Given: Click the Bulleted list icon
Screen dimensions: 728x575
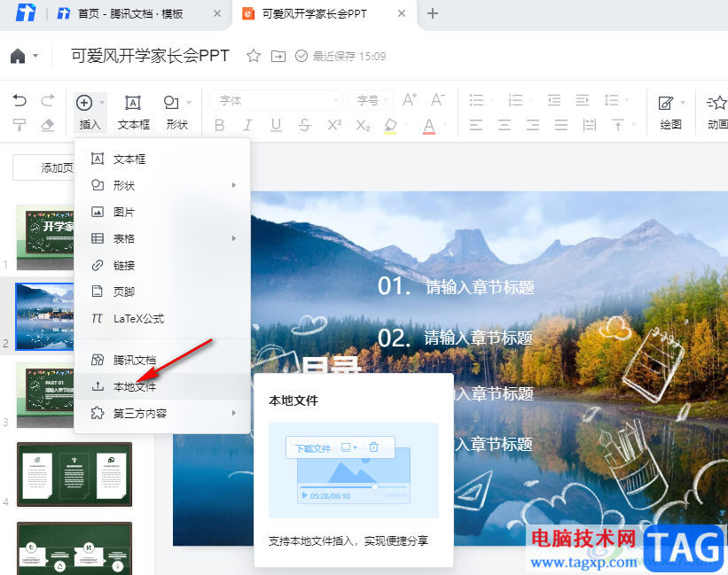Looking at the screenshot, I should point(476,100).
